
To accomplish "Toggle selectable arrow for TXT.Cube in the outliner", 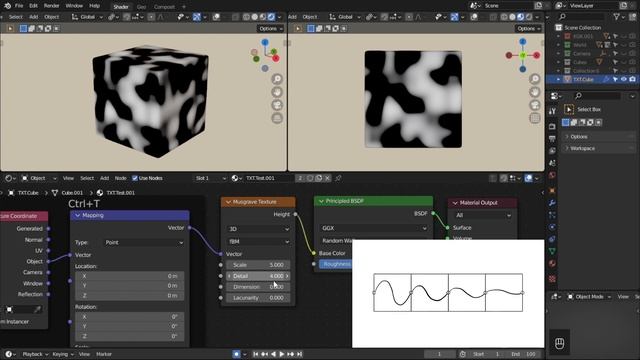I will (615, 79).
